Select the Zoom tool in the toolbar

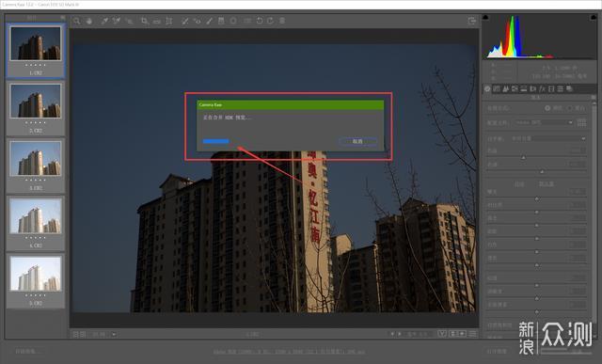coord(77,21)
